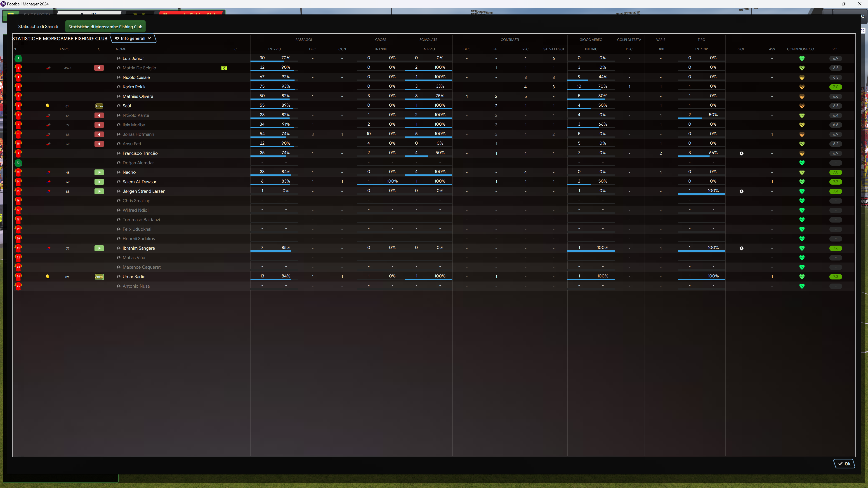The image size is (868, 488).
Task: Click Luiz Júnior's green condition heart
Action: pyautogui.click(x=802, y=58)
